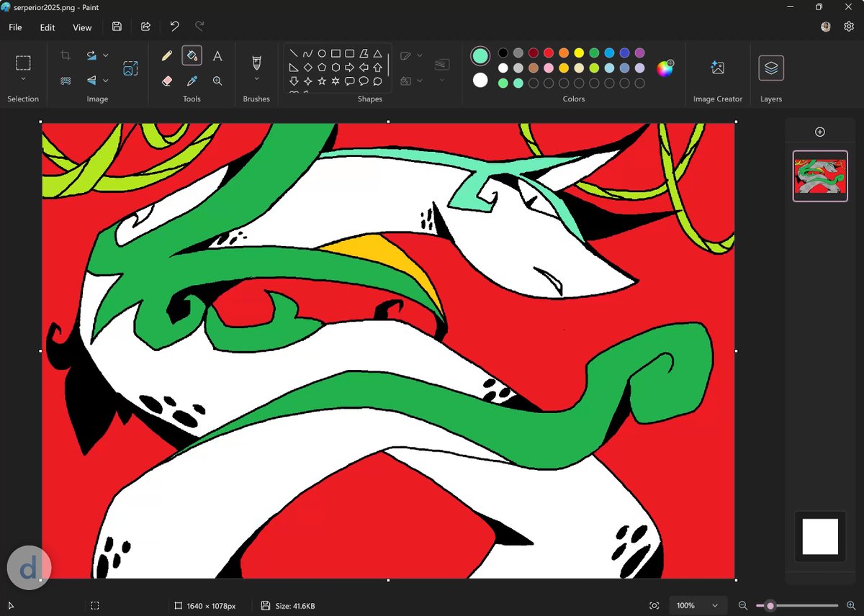Click the Resize and skew icon
Screen dimensions: 864x616
(x=130, y=68)
